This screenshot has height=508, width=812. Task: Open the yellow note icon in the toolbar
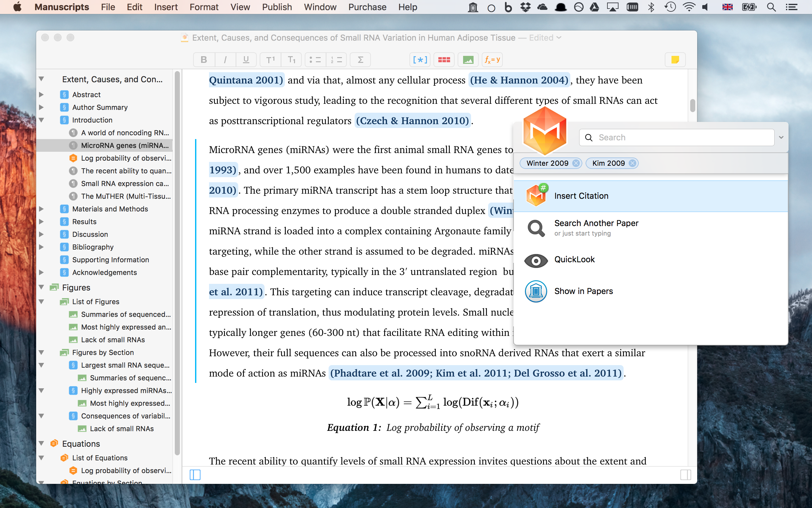[675, 60]
